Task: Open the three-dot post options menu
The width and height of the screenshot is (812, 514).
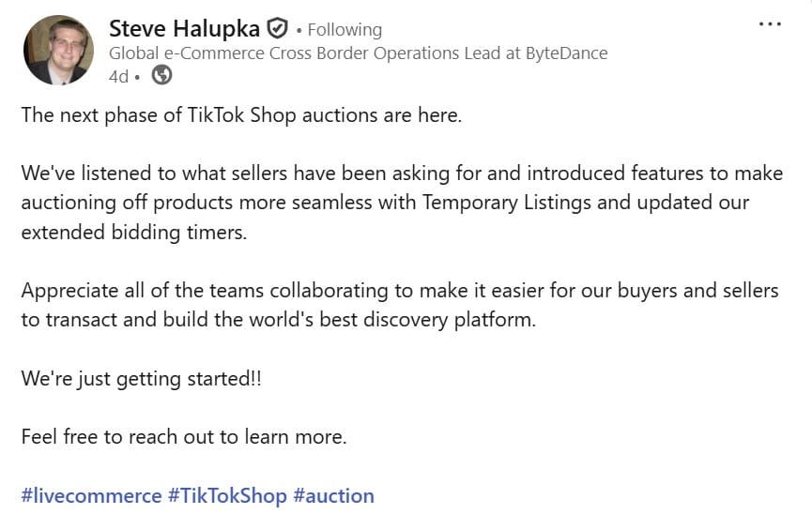Action: [x=769, y=24]
